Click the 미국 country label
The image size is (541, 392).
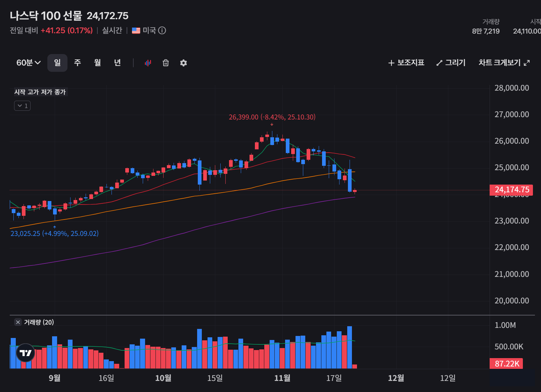coord(149,31)
